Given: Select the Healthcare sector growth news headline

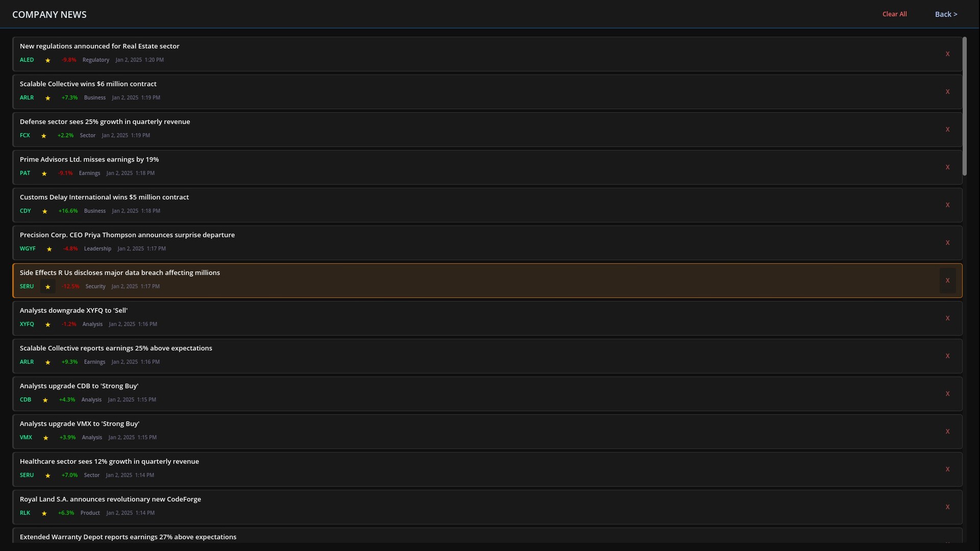Looking at the screenshot, I should (109, 462).
